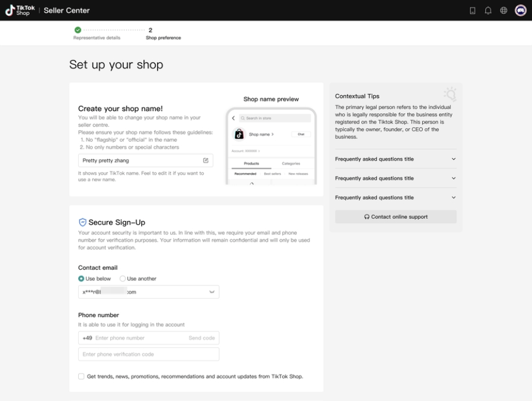Click Contact online support button

[395, 217]
